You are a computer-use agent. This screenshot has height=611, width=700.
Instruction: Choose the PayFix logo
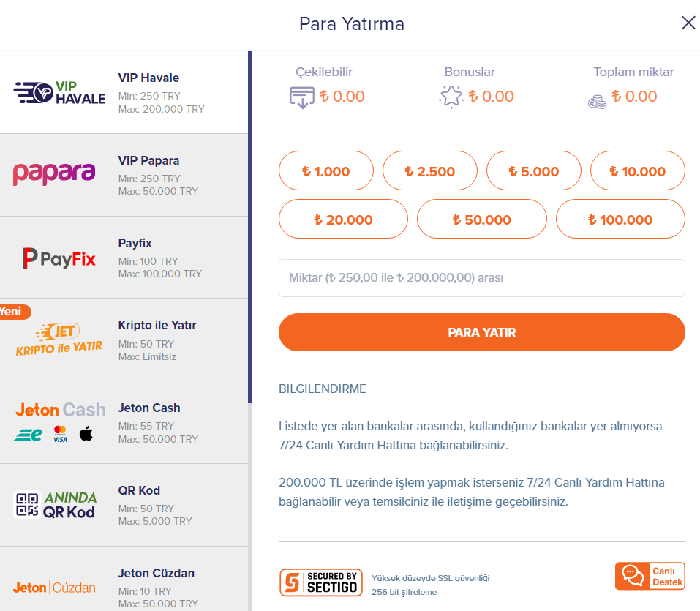59,258
